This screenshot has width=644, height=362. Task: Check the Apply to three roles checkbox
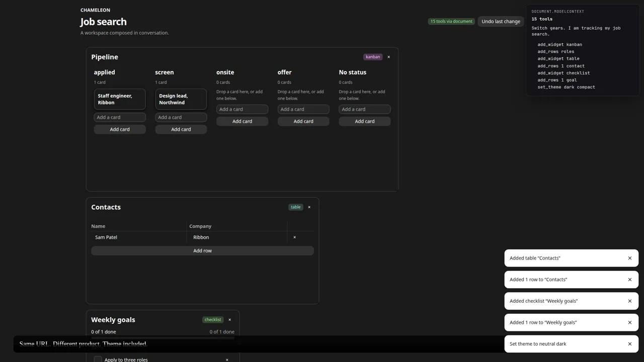(98, 359)
